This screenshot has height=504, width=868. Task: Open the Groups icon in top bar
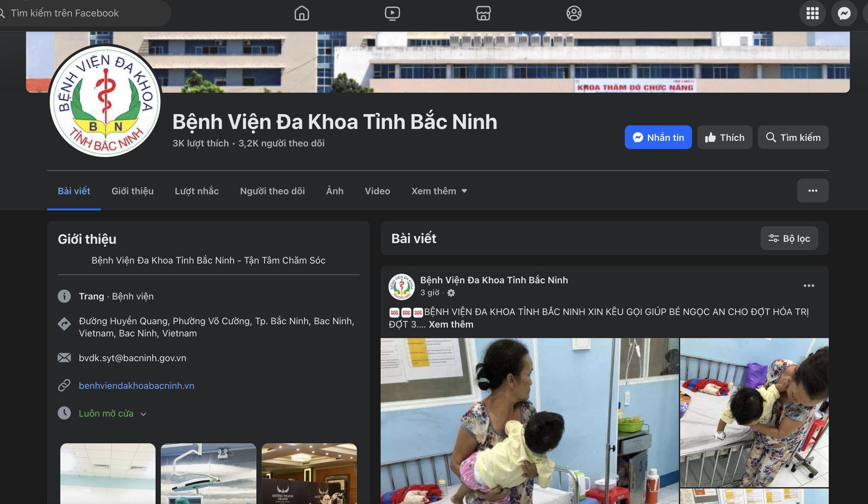click(574, 13)
